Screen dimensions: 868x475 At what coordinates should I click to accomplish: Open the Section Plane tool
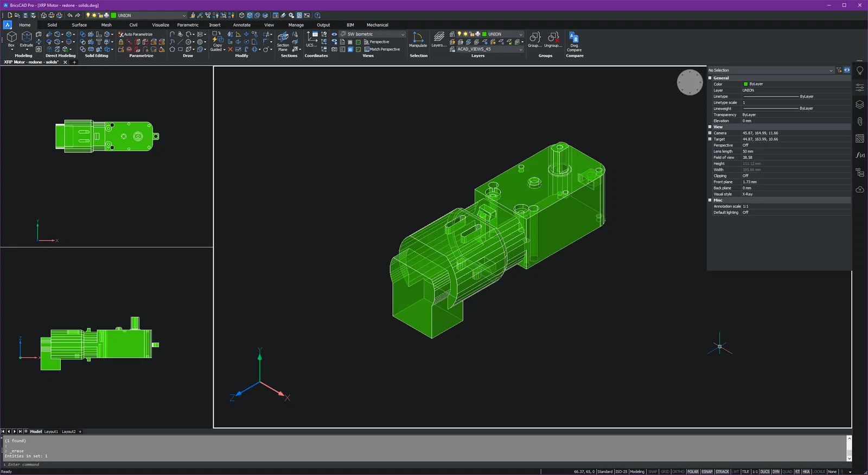[283, 41]
